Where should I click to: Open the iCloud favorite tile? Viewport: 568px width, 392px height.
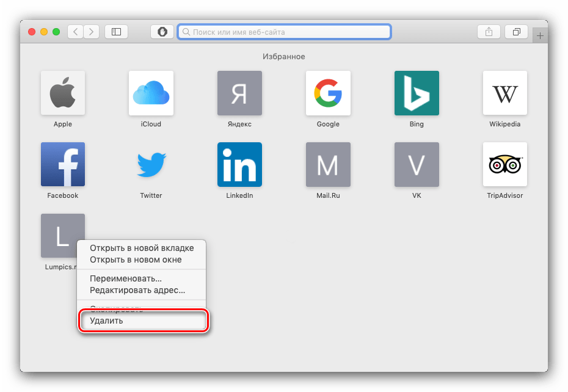(151, 93)
